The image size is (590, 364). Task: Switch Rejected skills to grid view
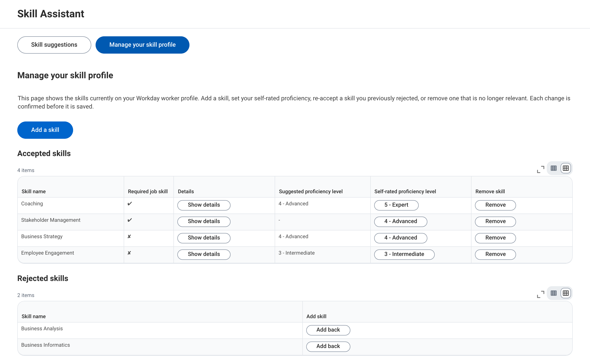click(x=566, y=293)
